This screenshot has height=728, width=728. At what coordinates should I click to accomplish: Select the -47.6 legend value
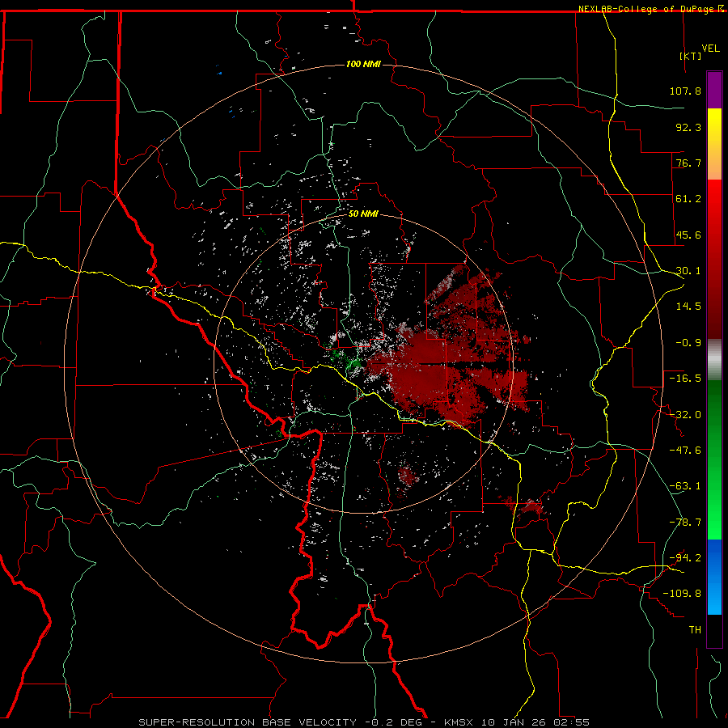685,451
